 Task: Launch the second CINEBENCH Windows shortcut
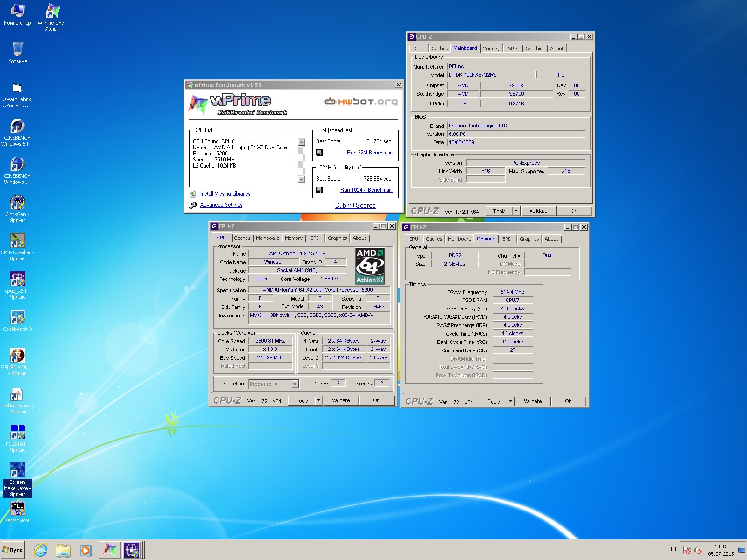tap(17, 171)
